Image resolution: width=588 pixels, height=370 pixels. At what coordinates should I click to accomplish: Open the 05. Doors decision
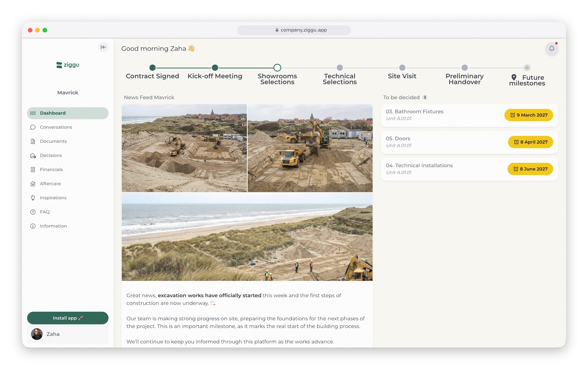(x=469, y=142)
